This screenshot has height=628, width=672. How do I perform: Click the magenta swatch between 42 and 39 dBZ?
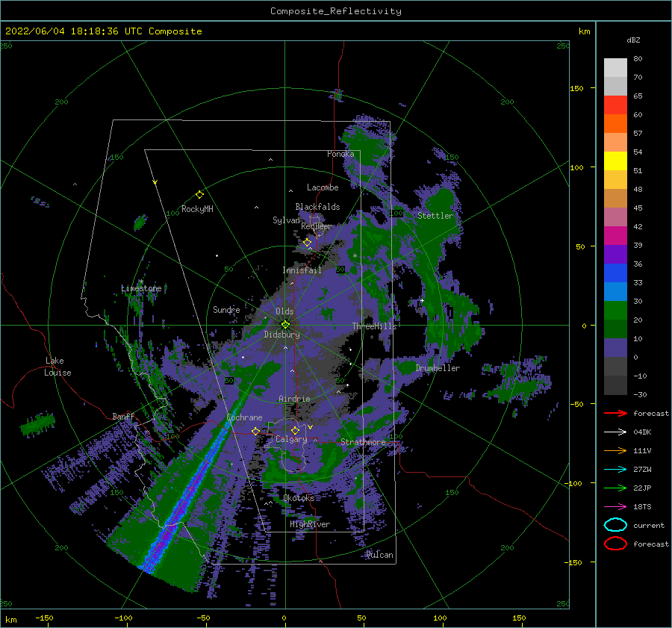point(615,236)
